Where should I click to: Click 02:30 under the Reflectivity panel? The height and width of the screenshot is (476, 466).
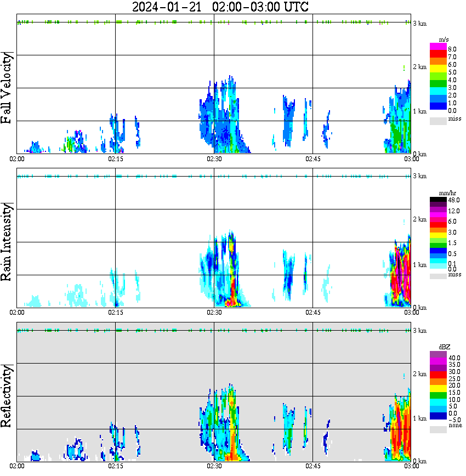tap(214, 466)
